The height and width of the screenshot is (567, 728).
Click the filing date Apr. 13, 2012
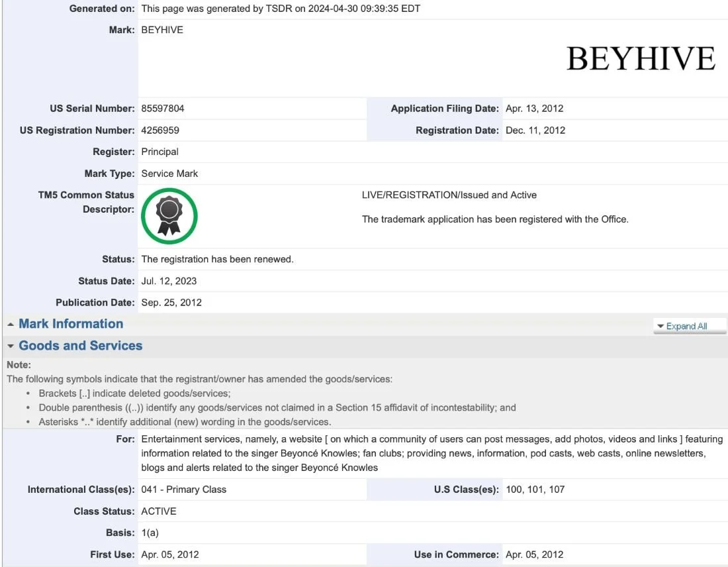tap(534, 109)
